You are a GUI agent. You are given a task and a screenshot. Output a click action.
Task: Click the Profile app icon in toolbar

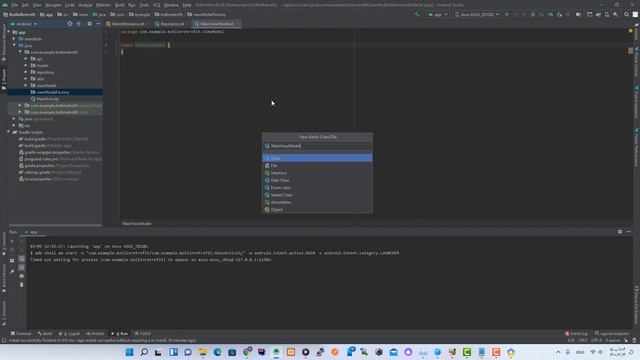(x=550, y=14)
